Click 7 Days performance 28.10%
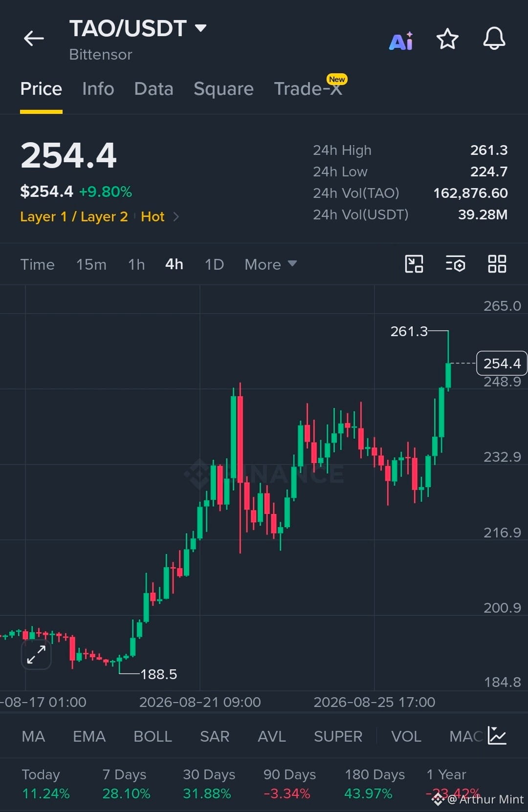The width and height of the screenshot is (528, 812). pyautogui.click(x=126, y=793)
